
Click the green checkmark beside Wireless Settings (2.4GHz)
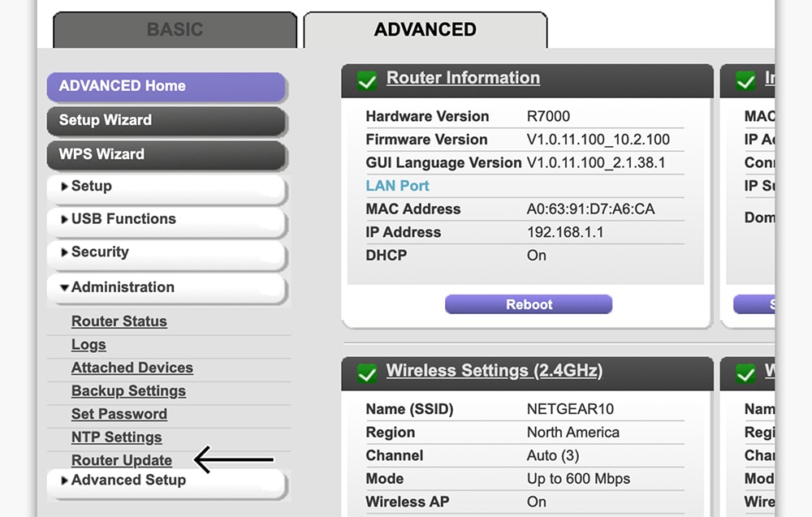tap(367, 373)
